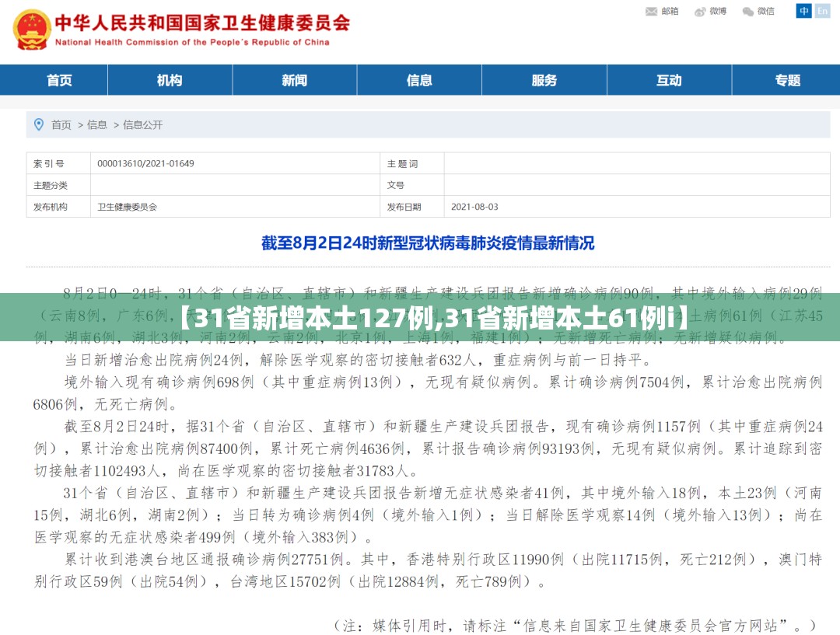Switch language to 中 Chinese

tap(803, 11)
